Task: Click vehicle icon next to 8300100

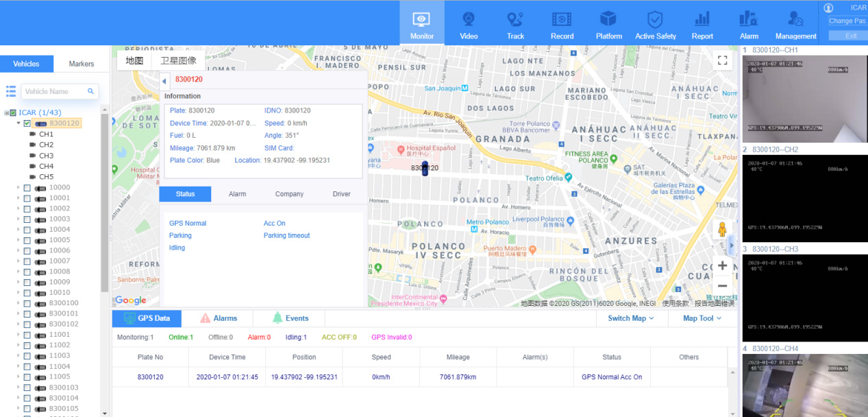Action: tap(40, 303)
